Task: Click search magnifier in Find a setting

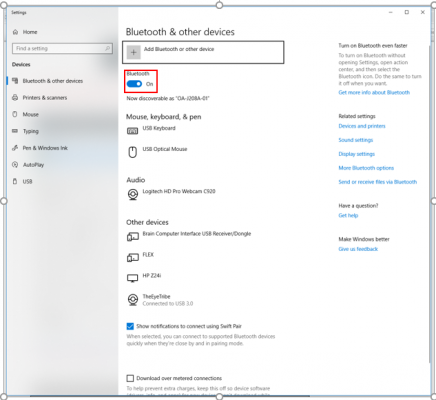Action: (107, 48)
